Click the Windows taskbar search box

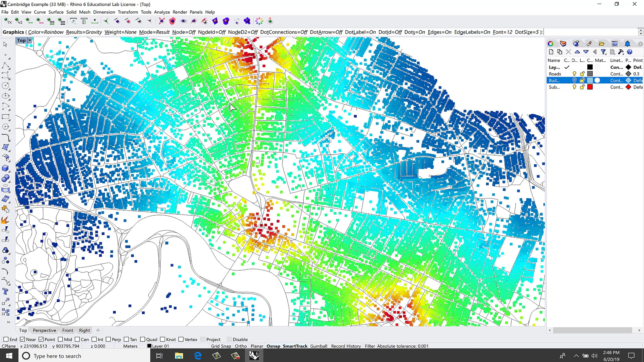tap(84, 356)
